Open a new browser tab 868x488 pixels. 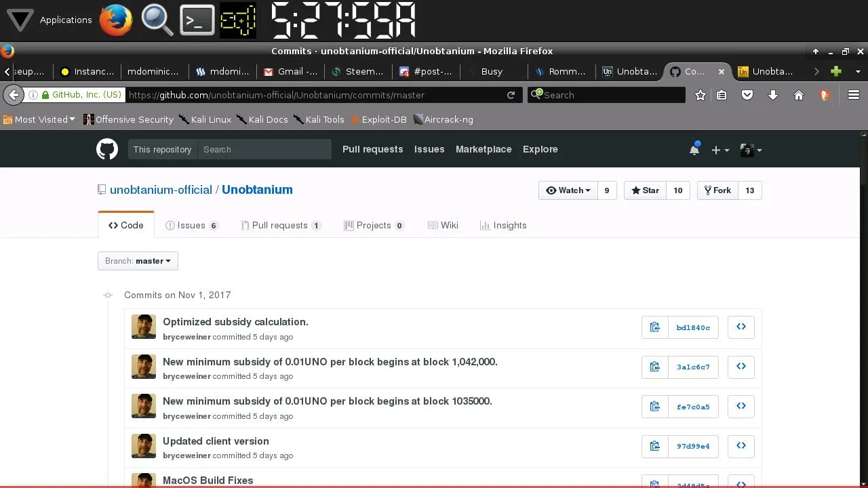pos(836,71)
